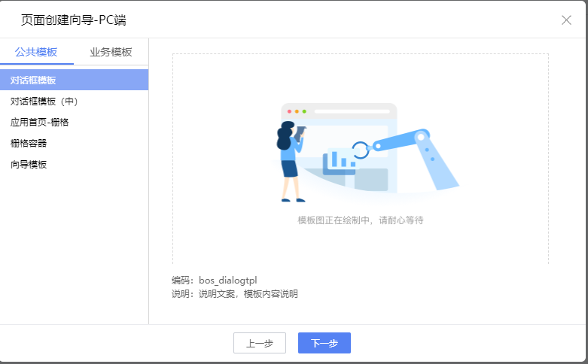Go to next step with 下一步

tap(324, 343)
